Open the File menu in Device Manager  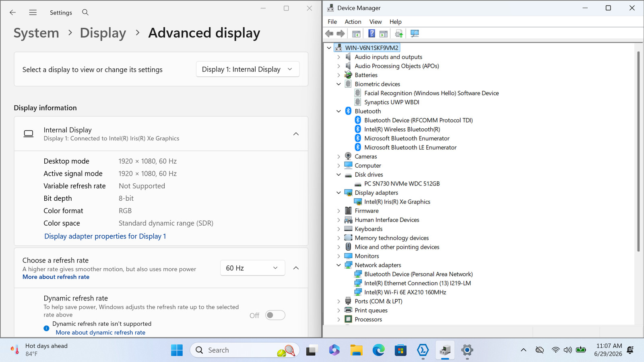point(332,22)
